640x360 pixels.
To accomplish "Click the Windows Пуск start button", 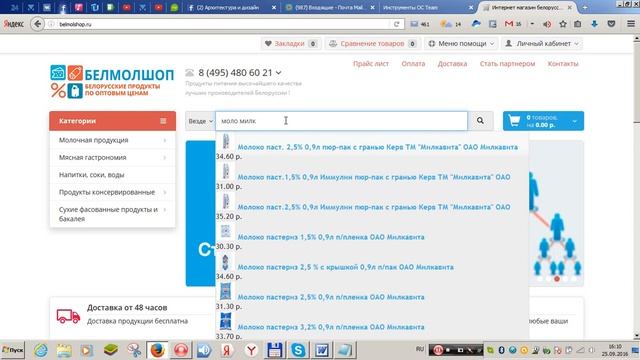I will point(13,350).
